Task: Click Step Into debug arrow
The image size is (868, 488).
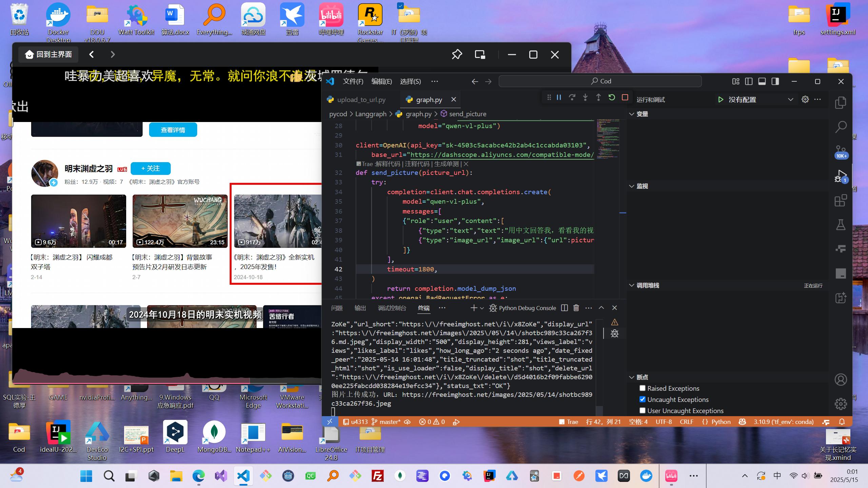Action: tap(585, 98)
